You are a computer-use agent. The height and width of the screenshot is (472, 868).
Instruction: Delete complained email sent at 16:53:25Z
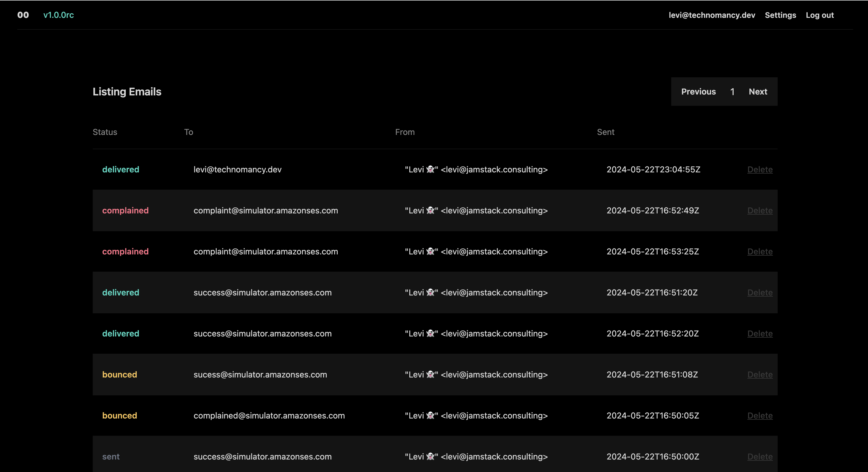tap(759, 252)
